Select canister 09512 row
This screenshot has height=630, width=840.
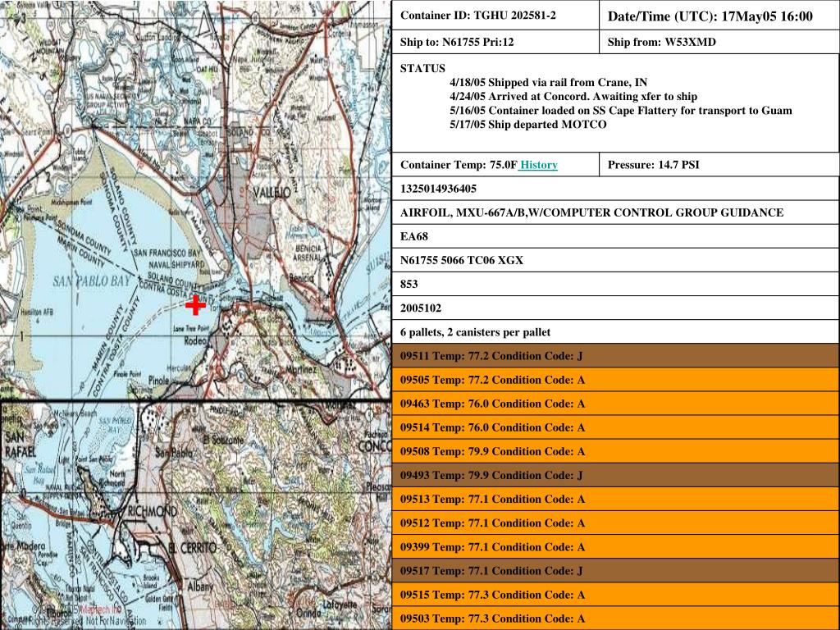coord(615,523)
